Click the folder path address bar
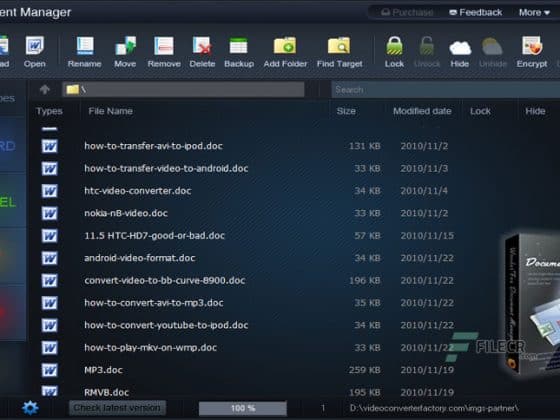560x420 pixels. tap(183, 89)
